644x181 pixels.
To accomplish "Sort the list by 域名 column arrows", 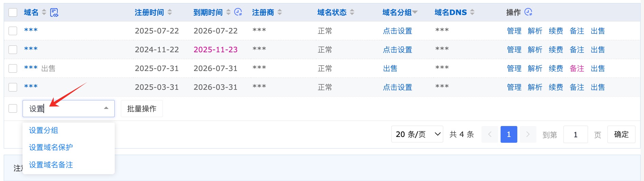I will pos(44,13).
